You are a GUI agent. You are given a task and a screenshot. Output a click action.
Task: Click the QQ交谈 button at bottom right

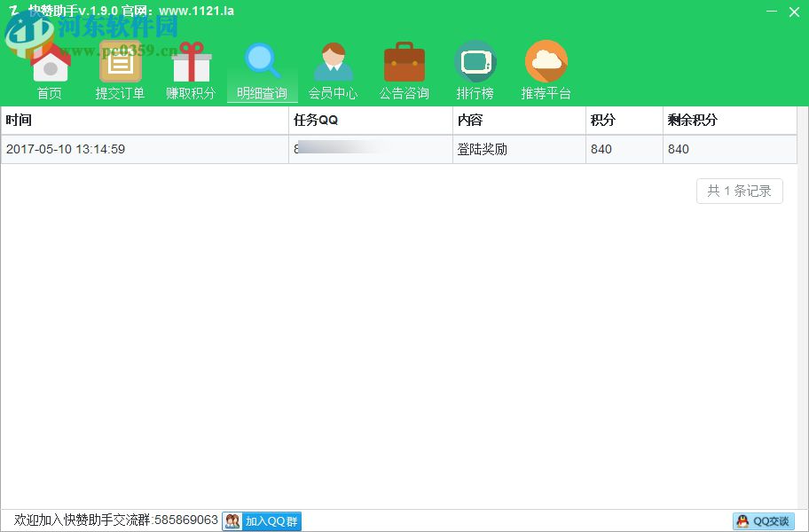(763, 521)
